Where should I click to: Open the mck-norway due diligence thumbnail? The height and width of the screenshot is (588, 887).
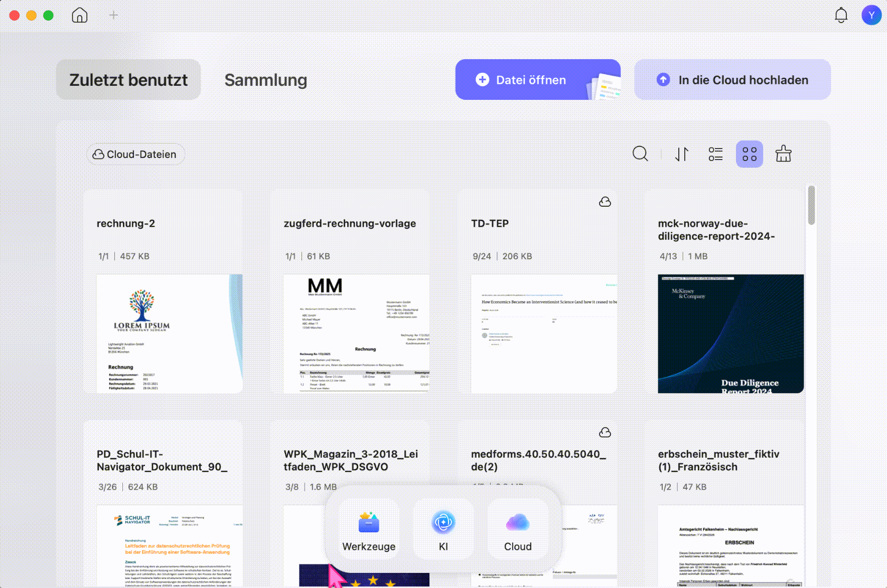(x=731, y=334)
